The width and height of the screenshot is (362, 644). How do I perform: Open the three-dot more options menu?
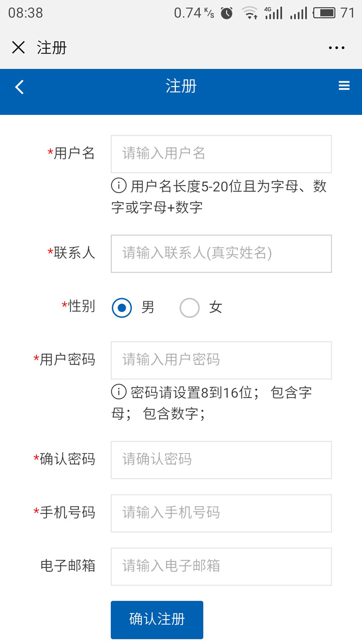[x=337, y=48]
